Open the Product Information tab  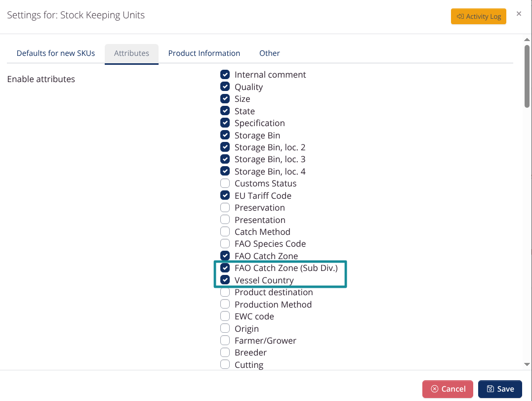click(x=204, y=53)
